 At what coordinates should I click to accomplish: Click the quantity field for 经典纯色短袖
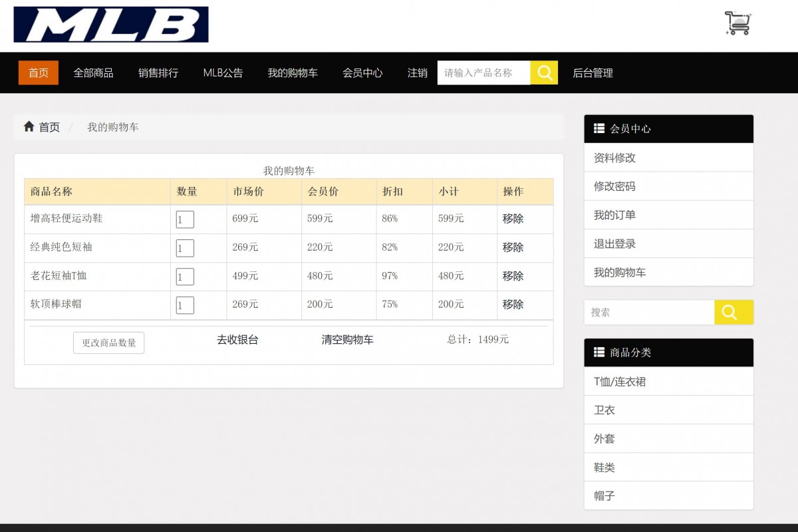click(185, 247)
